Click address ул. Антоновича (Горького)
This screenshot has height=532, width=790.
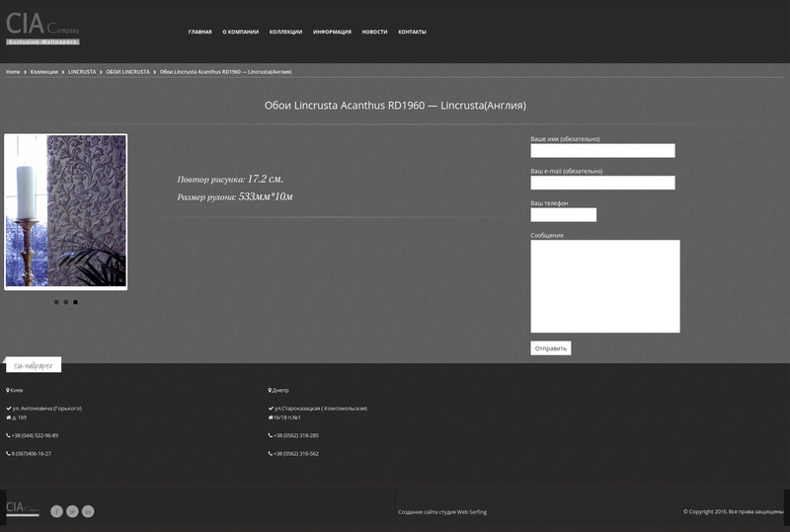(x=46, y=409)
